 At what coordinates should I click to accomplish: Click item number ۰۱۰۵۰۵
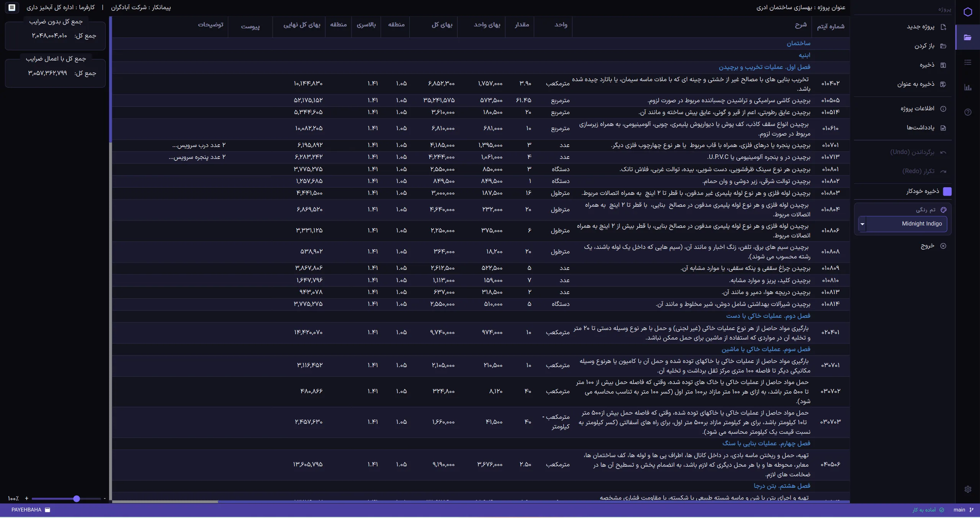coord(830,101)
